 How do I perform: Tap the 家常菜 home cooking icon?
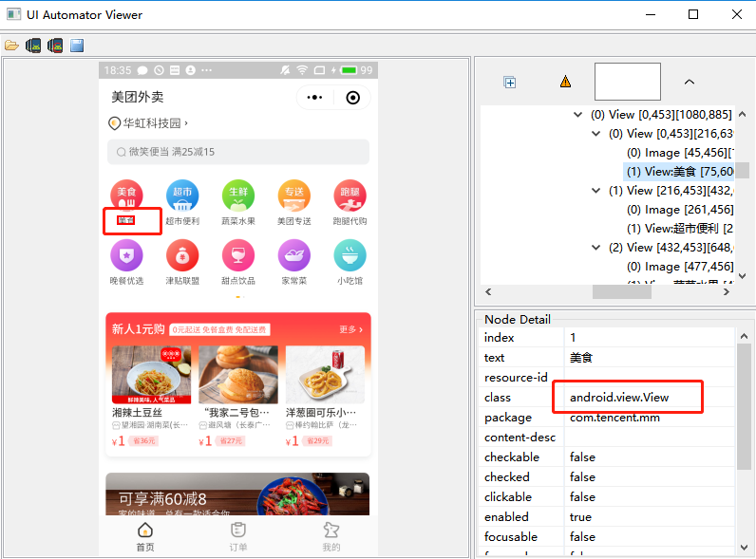294,255
